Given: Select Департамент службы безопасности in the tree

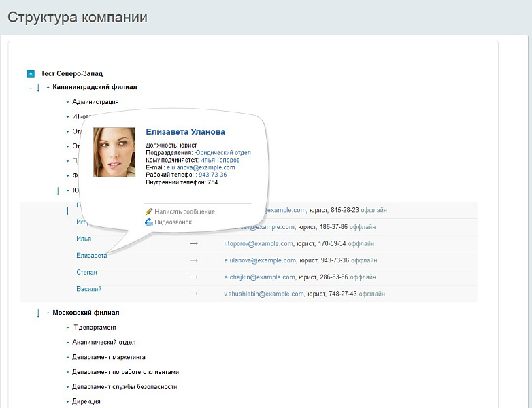Looking at the screenshot, I should point(124,387).
